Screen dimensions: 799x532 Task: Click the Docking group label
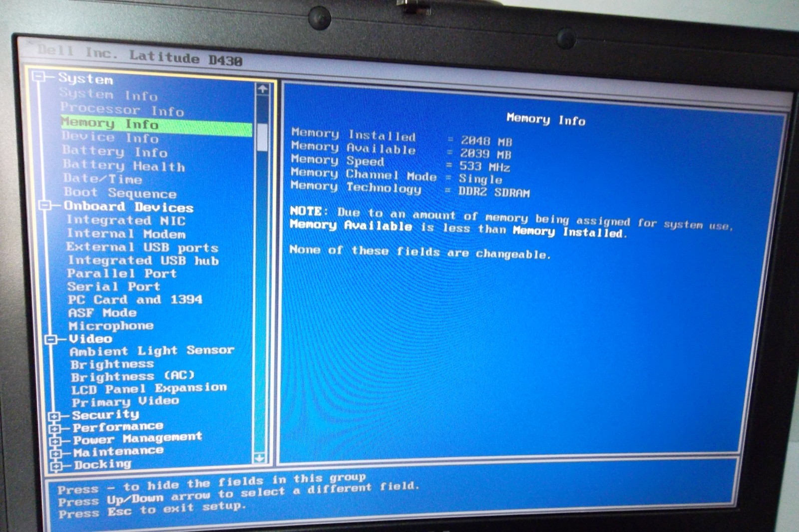point(102,464)
